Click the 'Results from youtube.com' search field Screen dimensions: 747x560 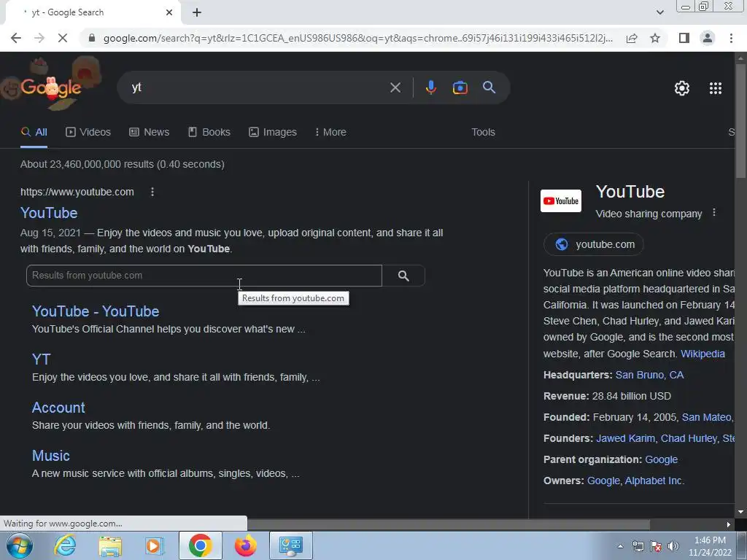tap(204, 275)
